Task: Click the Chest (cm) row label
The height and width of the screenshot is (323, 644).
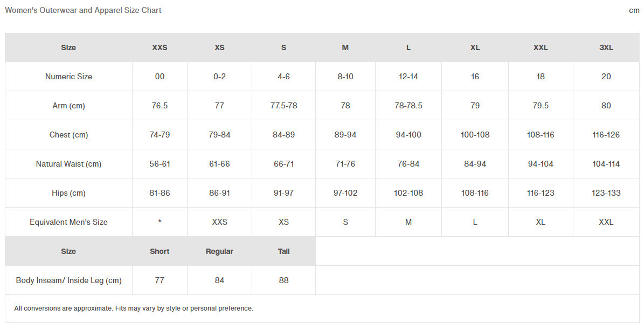Action: 68,135
